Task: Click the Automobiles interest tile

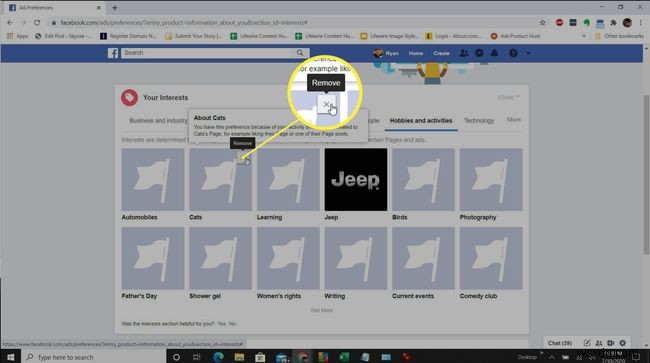Action: pyautogui.click(x=153, y=179)
